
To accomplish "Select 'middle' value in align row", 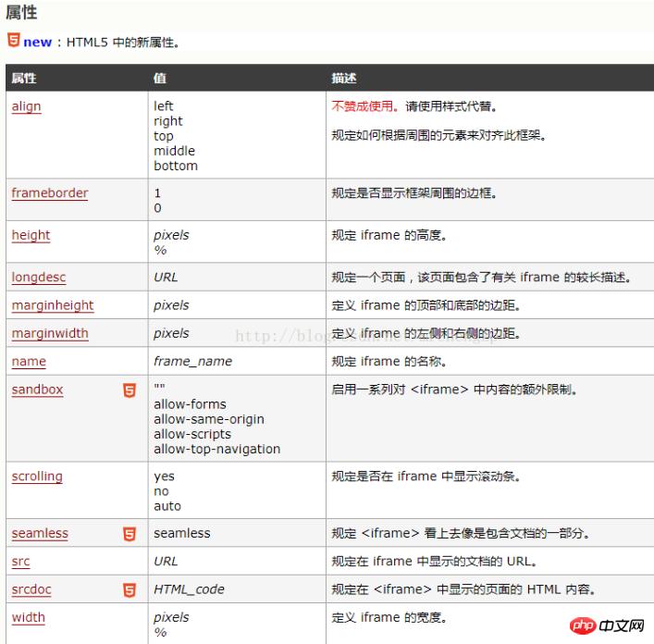I will [174, 151].
